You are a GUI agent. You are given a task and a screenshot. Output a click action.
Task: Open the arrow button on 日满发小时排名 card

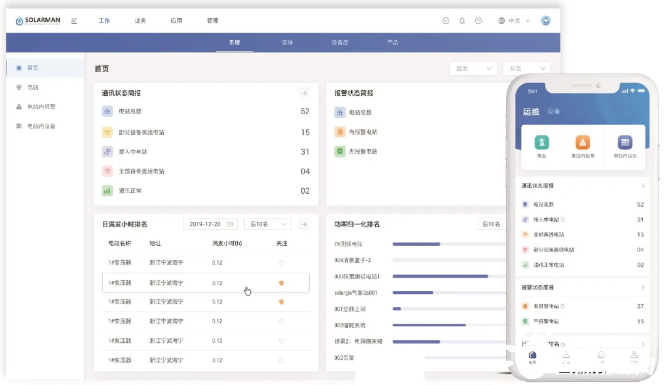click(304, 224)
